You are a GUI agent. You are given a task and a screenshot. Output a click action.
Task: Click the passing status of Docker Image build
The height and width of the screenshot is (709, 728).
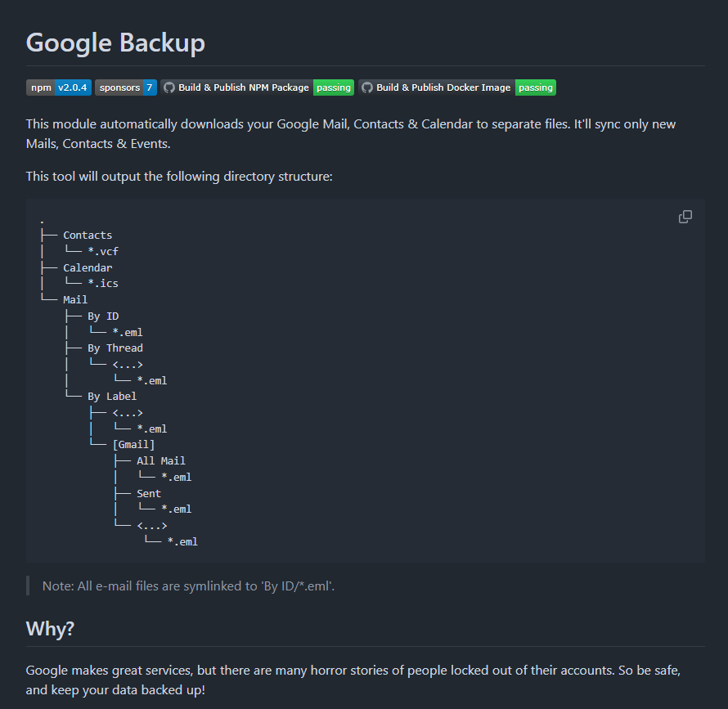[536, 88]
